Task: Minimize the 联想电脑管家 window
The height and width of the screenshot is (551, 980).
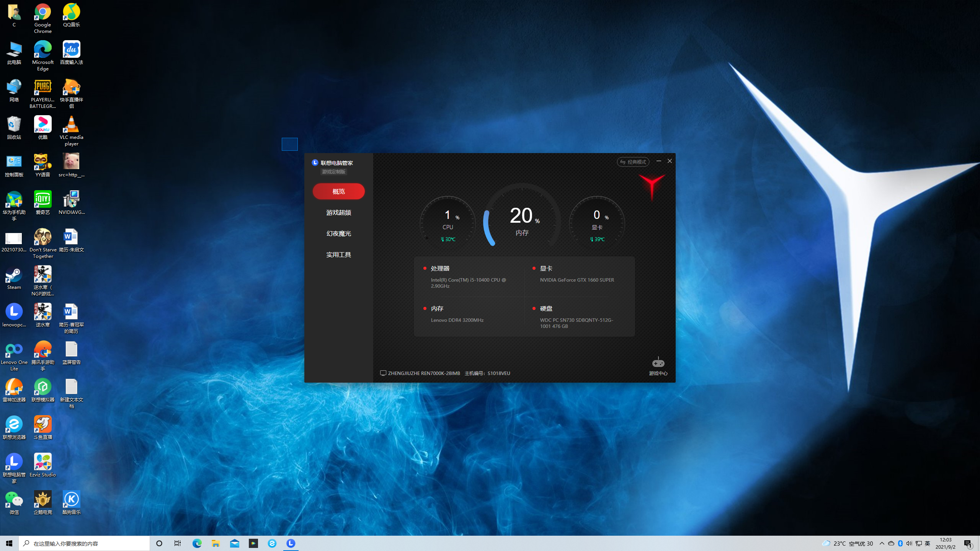Action: 659,161
